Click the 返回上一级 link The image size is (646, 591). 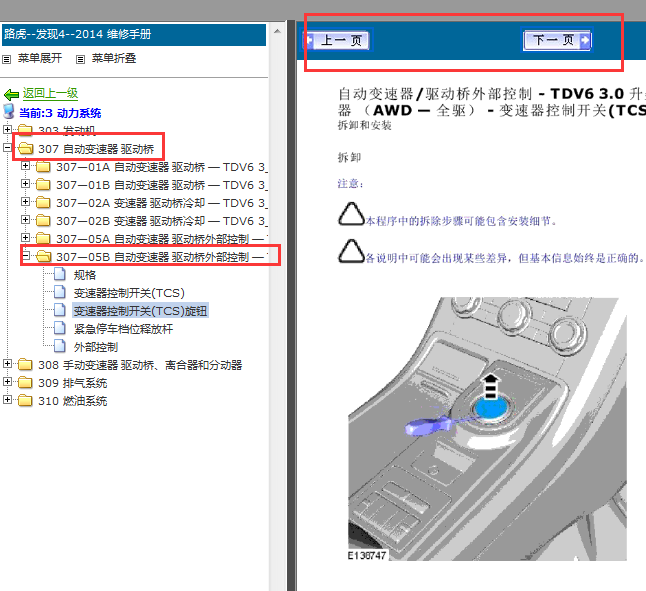50,93
